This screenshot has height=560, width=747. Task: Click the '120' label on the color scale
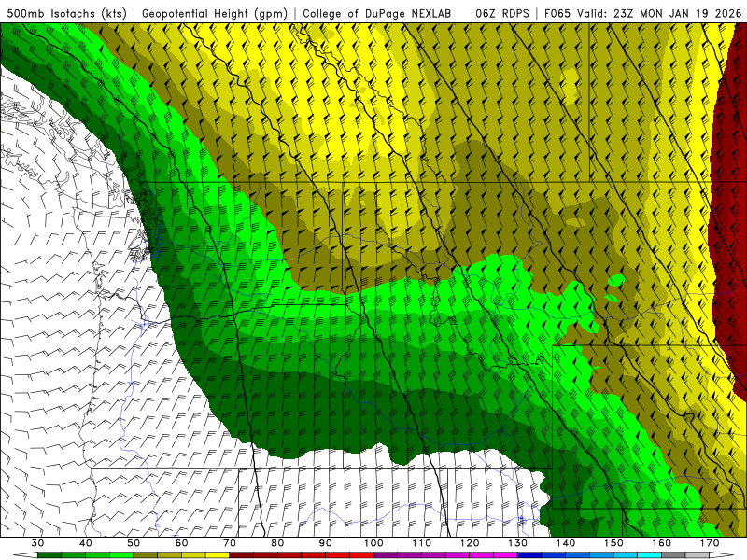[x=470, y=543]
